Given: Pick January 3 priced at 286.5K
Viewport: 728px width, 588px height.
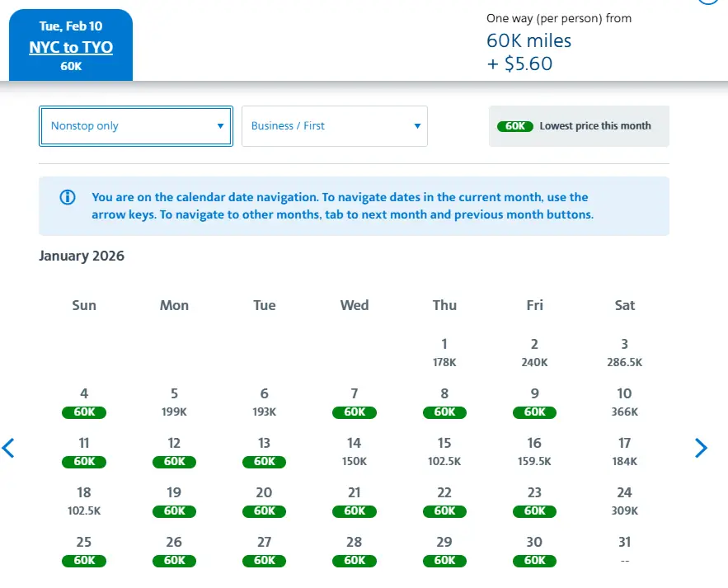Looking at the screenshot, I should point(625,352).
